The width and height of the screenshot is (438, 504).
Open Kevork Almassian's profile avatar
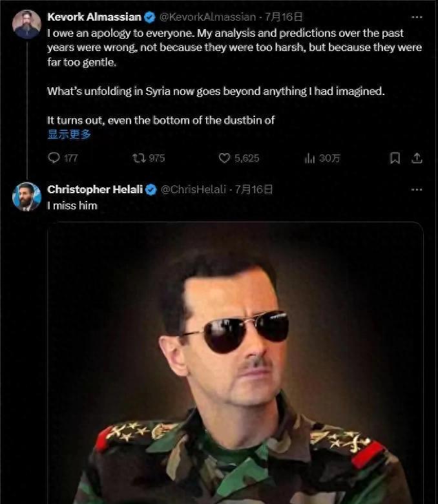tap(26, 25)
